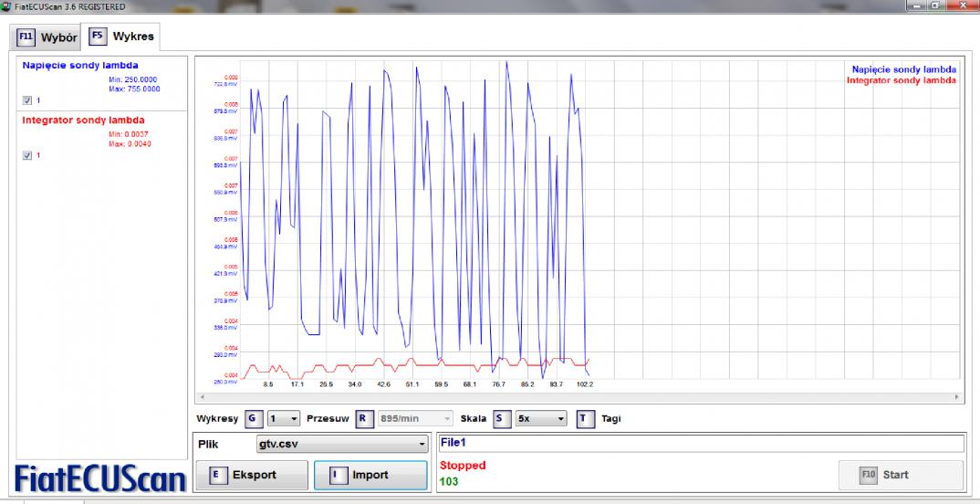Open the Plik gtv.csv dropdown
Screen dimensions: 980x504
[342, 444]
